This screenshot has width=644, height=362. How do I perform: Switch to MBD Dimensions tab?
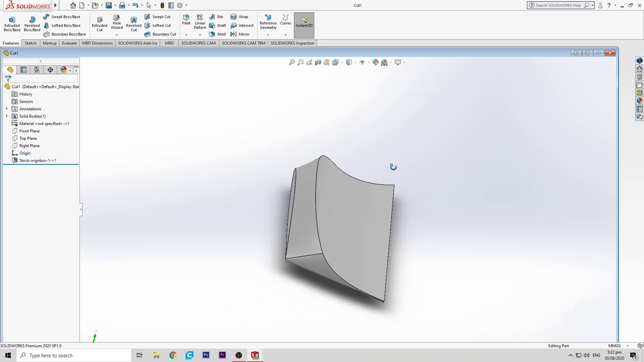(97, 43)
